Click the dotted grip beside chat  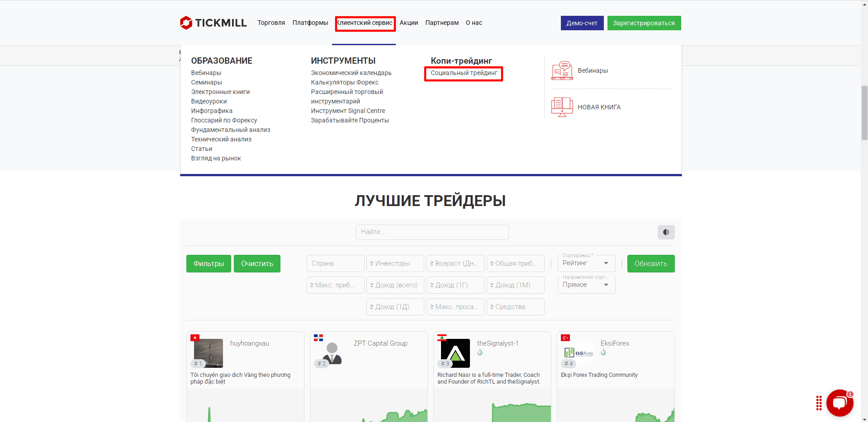(819, 403)
